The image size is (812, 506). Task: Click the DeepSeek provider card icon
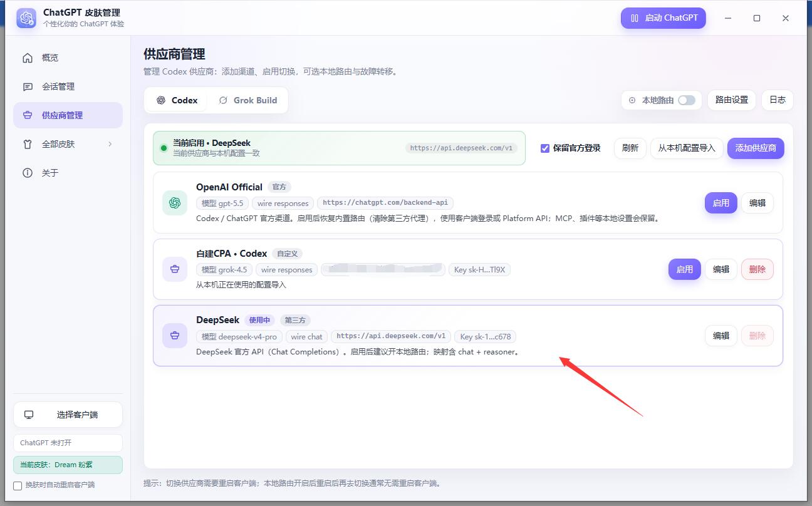click(175, 336)
